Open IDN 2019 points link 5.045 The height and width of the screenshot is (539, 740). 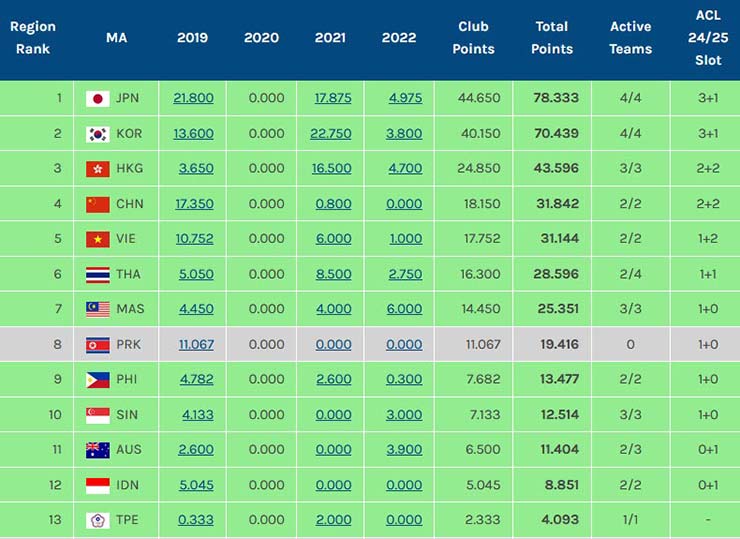tap(195, 485)
